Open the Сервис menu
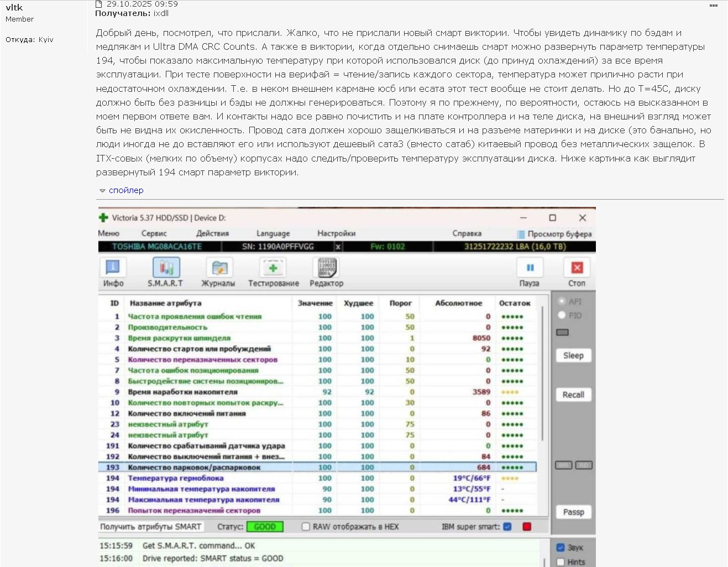 click(154, 233)
